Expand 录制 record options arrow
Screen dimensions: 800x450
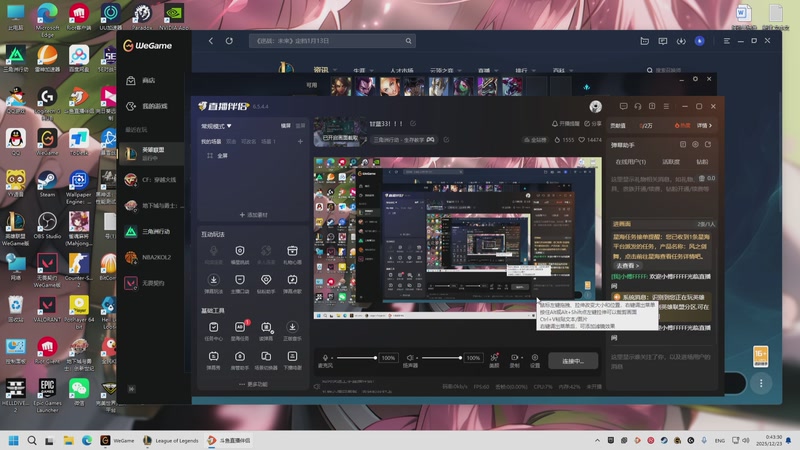coord(522,358)
